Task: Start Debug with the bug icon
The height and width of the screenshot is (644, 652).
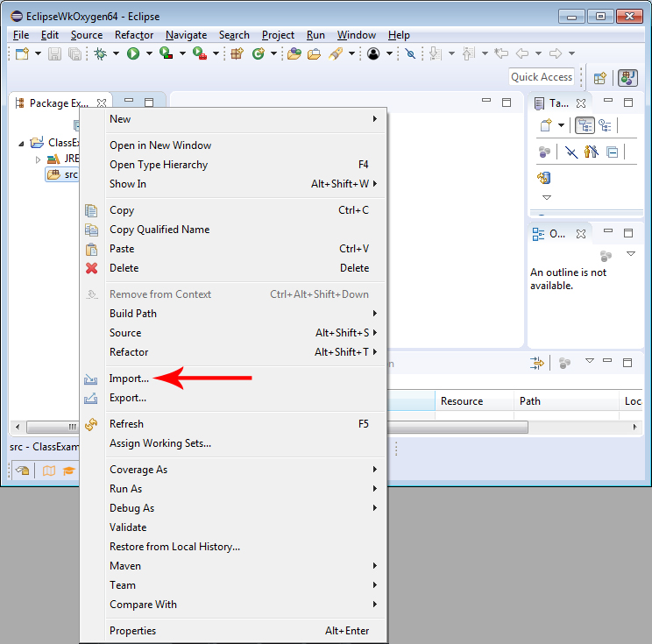Action: (100, 53)
